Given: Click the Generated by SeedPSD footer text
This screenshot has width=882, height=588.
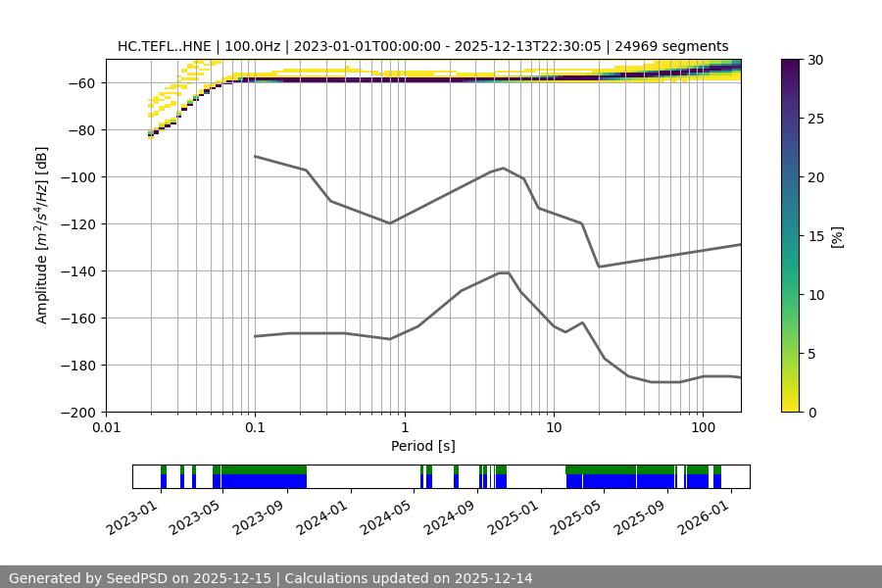Looking at the screenshot, I should pos(270,578).
